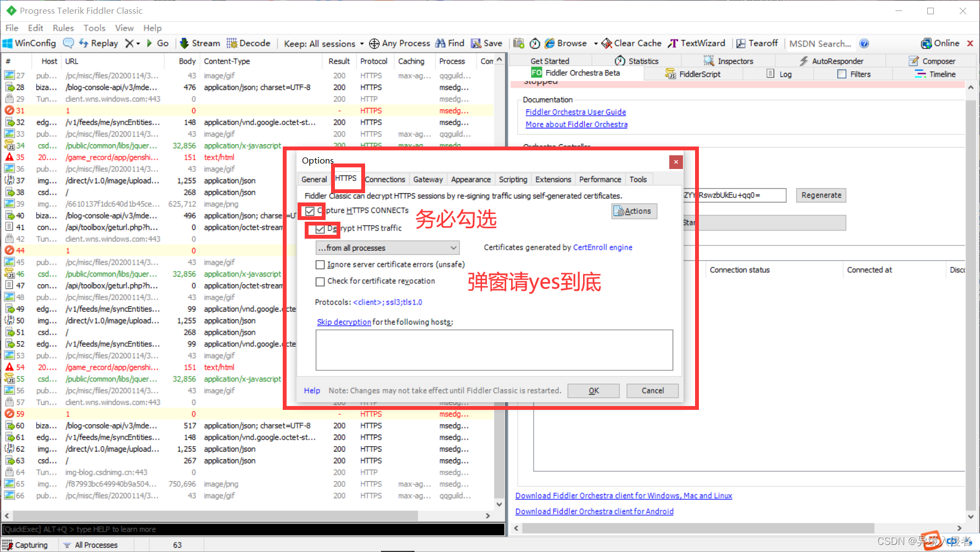The width and height of the screenshot is (980, 552).
Task: Select session 35 game_record row
Action: coord(247,157)
